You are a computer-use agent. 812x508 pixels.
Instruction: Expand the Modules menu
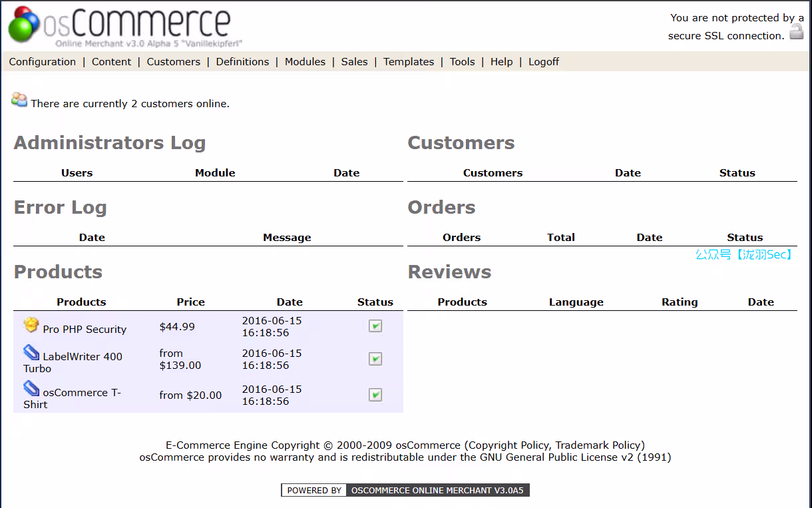[x=305, y=62]
